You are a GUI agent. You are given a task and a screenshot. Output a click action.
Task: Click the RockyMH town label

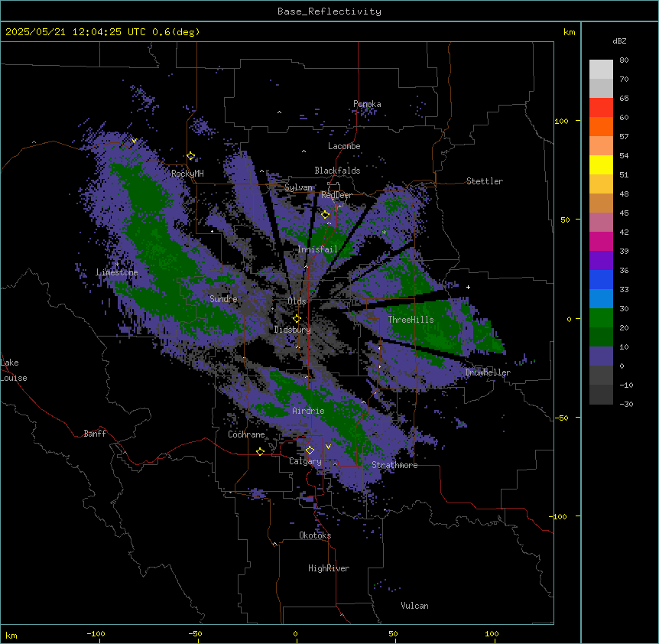pos(187,174)
